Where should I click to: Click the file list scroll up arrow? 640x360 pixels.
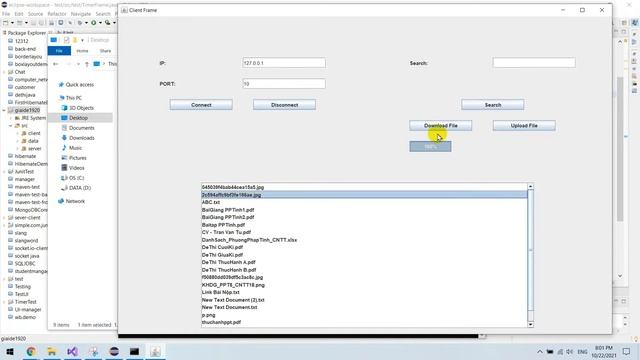(x=530, y=187)
